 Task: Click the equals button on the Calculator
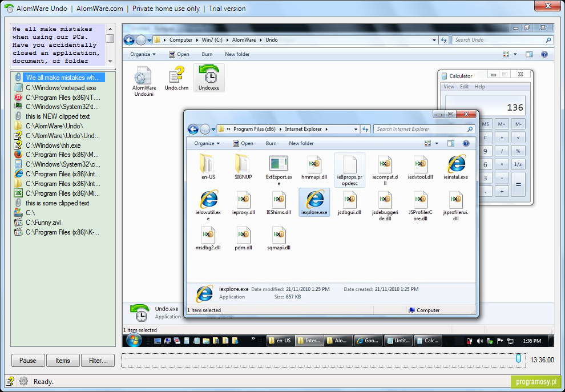(519, 184)
